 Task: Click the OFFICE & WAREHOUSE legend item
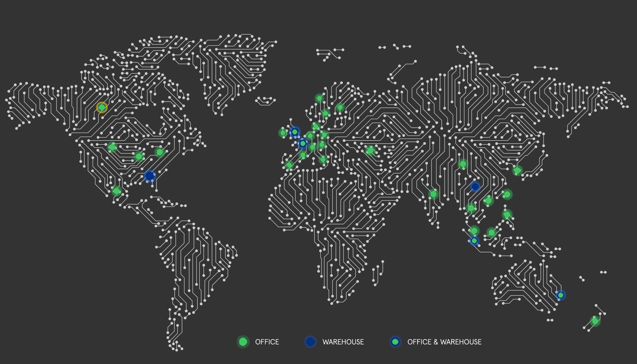click(444, 342)
